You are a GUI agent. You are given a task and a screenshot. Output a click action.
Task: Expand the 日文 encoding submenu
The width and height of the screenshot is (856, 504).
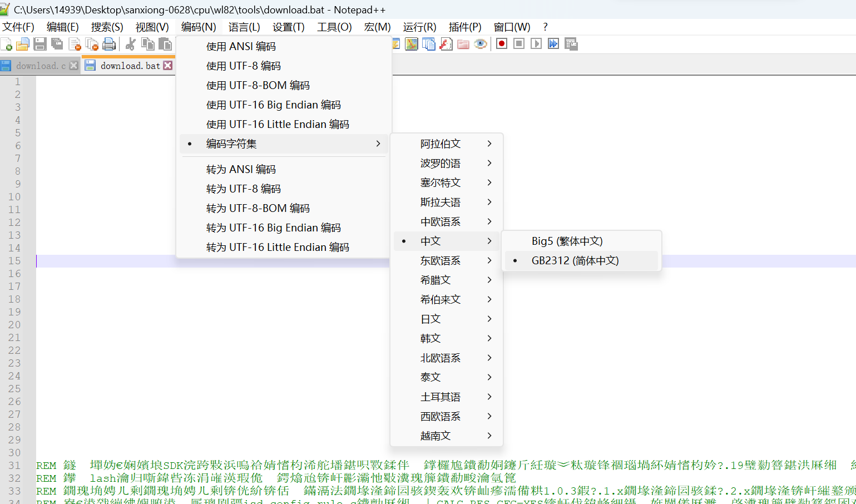(429, 318)
